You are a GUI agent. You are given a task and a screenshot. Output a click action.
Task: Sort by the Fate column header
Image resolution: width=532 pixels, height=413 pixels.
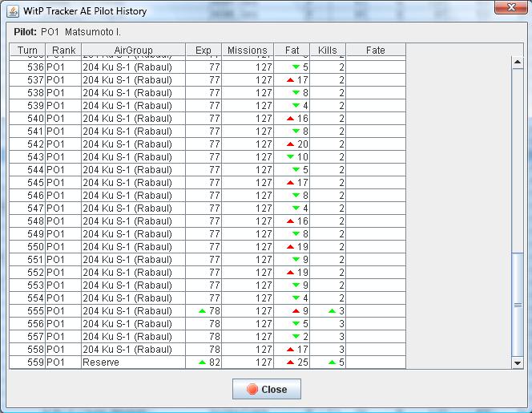[376, 50]
